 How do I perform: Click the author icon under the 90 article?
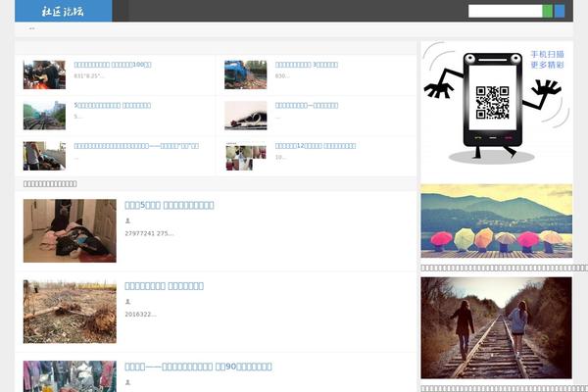coord(127,382)
